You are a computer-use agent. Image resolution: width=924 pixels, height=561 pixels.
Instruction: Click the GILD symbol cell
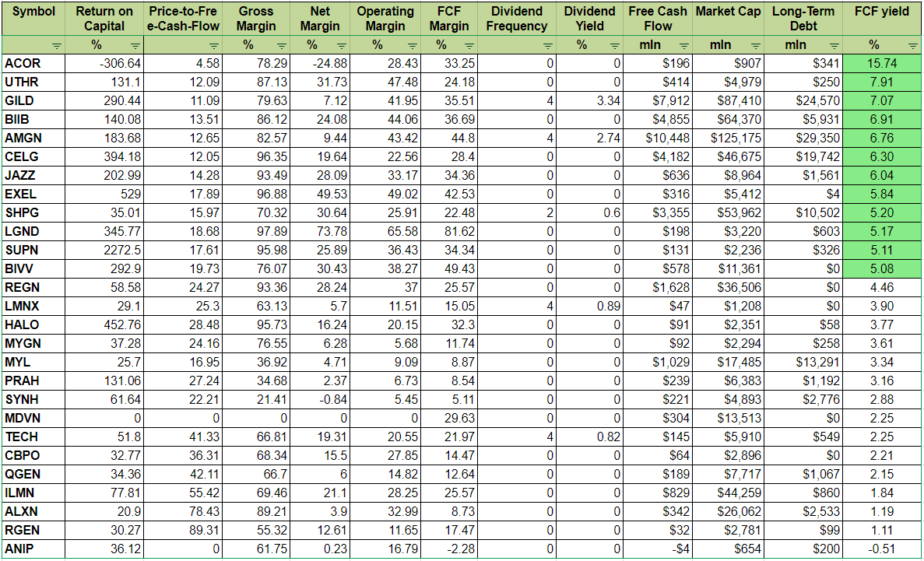pos(33,101)
